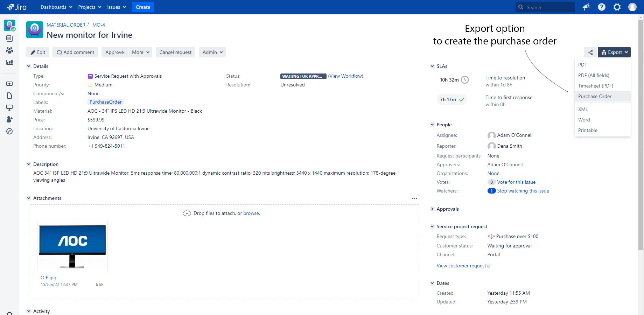This screenshot has height=315, width=644.
Task: Click the Time to resolution clock icon
Action: 465,80
